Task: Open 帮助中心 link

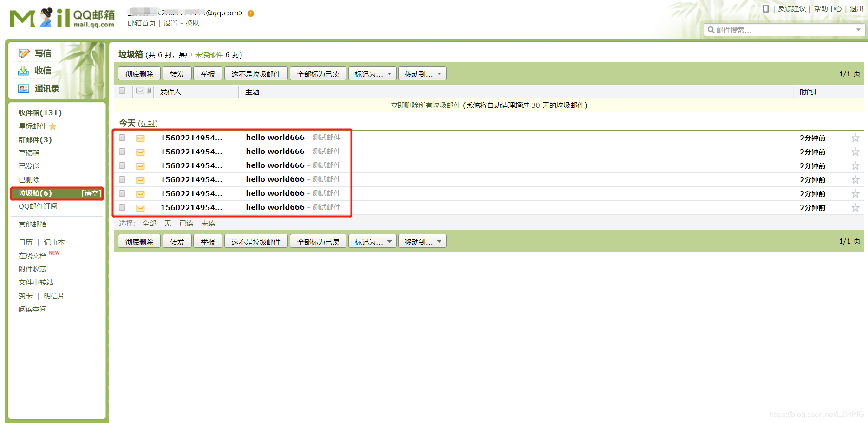Action: [828, 9]
